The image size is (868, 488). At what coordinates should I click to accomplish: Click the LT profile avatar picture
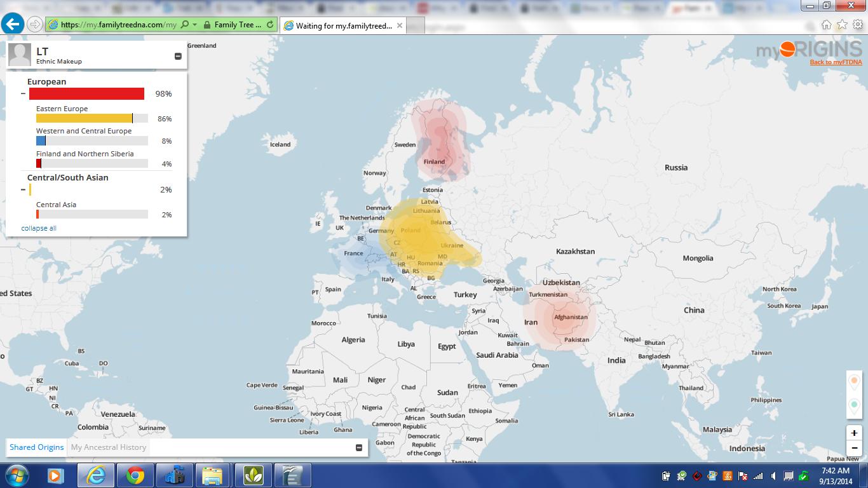pyautogui.click(x=20, y=55)
